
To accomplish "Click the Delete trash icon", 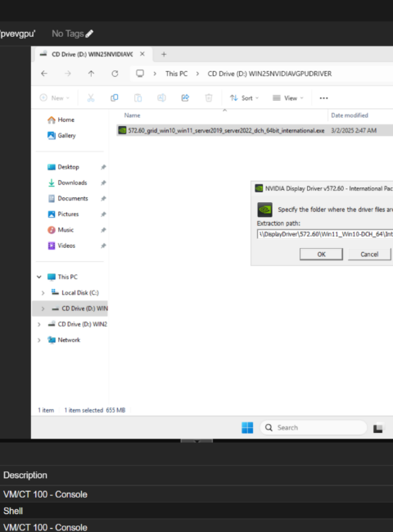I will point(209,98).
